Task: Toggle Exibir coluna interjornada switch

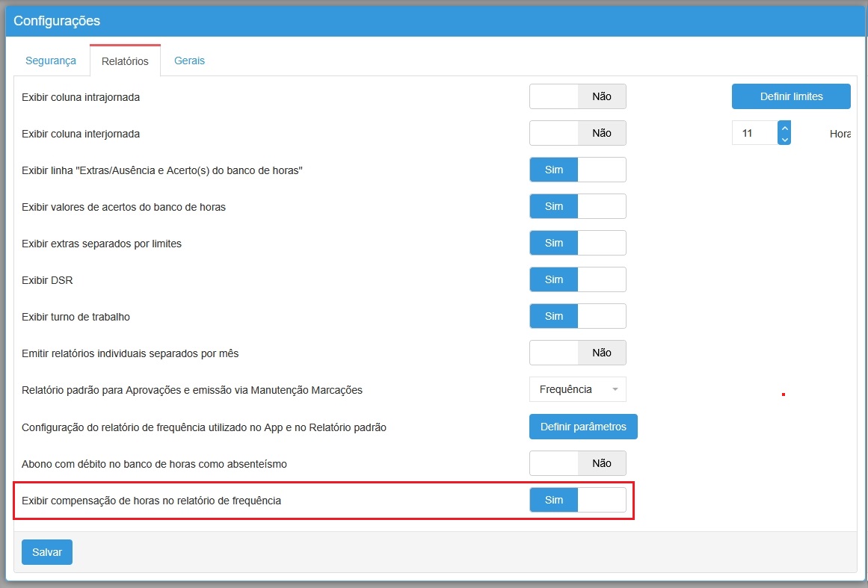Action: pyautogui.click(x=577, y=133)
